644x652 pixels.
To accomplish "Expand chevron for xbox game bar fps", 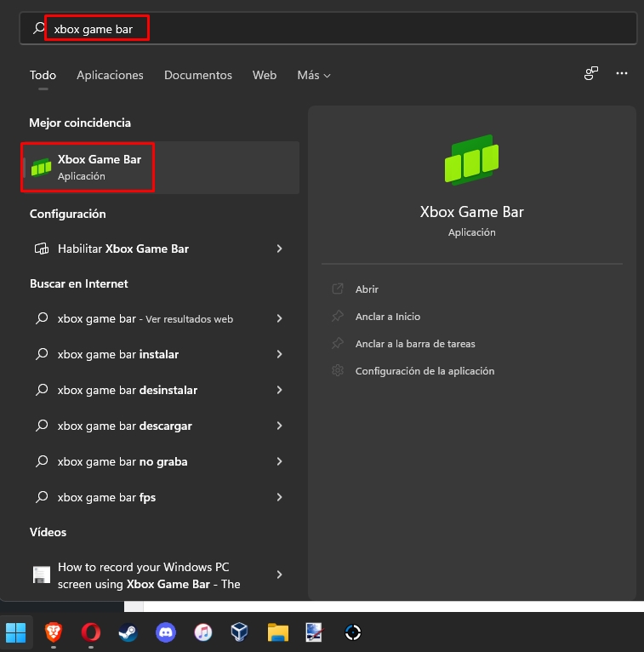I will pyautogui.click(x=279, y=497).
